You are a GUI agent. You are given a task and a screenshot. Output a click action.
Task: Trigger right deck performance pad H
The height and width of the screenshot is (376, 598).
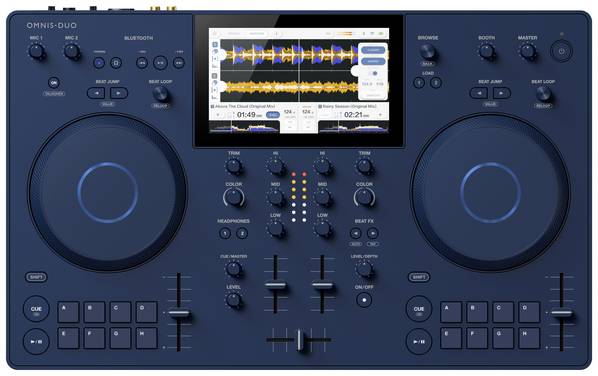[x=529, y=338]
